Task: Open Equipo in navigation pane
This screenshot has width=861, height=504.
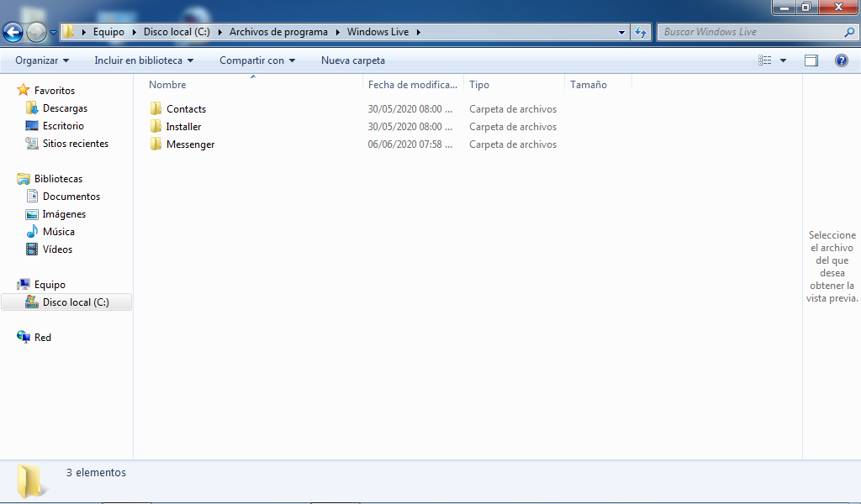Action: tap(50, 285)
